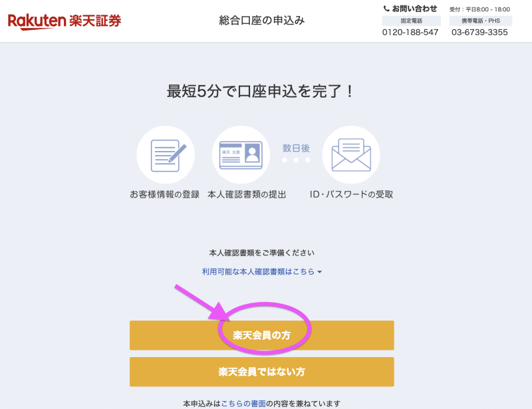
Task: Click the 総合口座の申込み page title
Action: (x=261, y=21)
